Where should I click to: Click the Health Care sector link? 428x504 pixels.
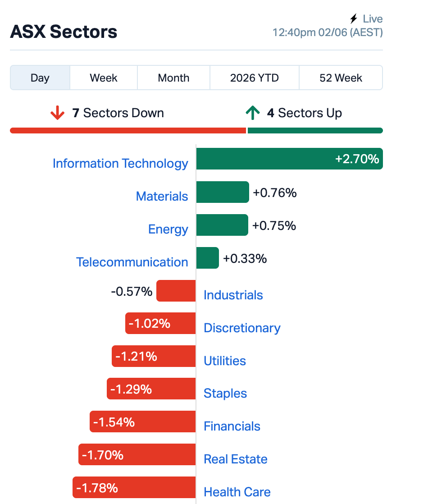237,492
